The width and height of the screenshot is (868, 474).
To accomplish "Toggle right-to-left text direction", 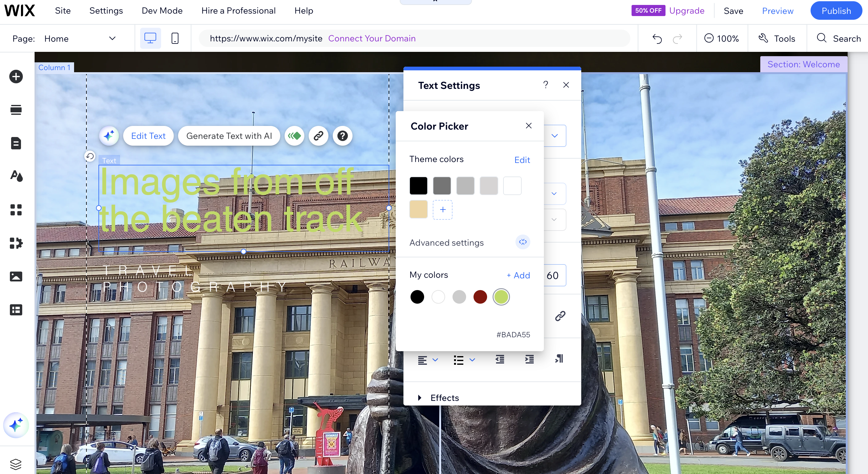I will [559, 359].
